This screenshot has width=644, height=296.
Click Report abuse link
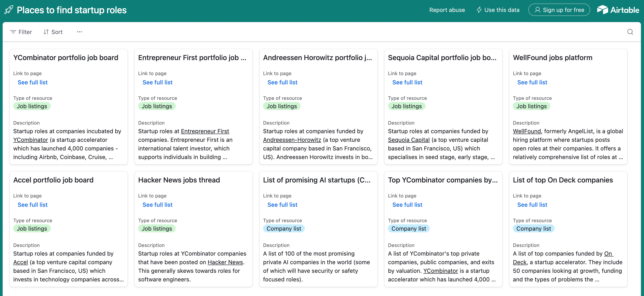[x=447, y=10]
